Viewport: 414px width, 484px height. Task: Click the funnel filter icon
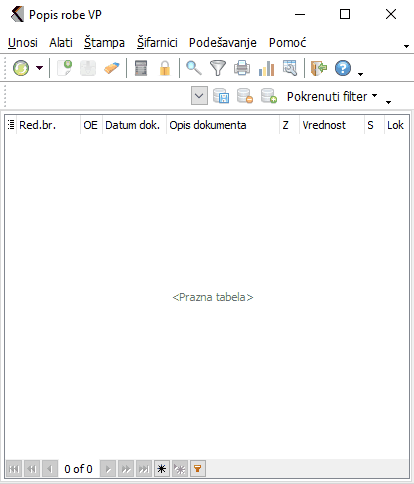218,68
